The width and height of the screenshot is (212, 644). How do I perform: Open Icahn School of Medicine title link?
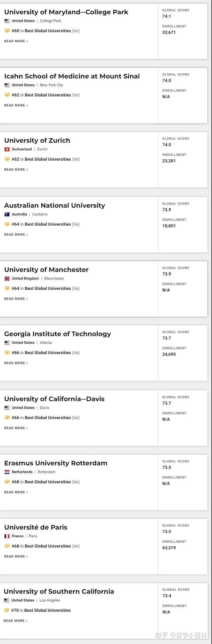[x=72, y=76]
